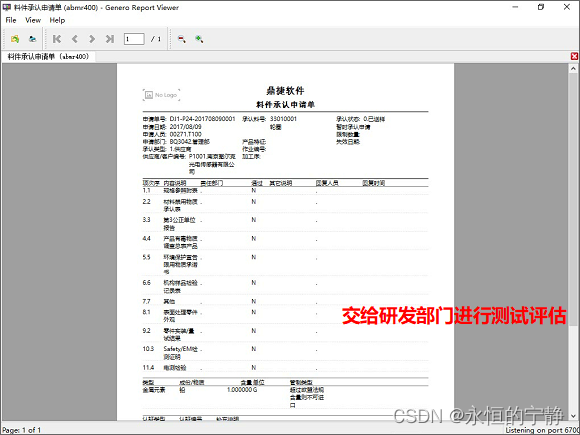Screen dimensions: 580x435
Task: Click the 00271.T100 applicant value
Action: (x=185, y=134)
